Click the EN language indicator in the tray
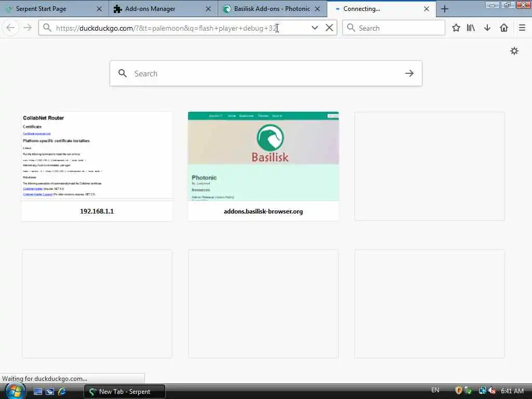532x399 pixels. tap(435, 390)
